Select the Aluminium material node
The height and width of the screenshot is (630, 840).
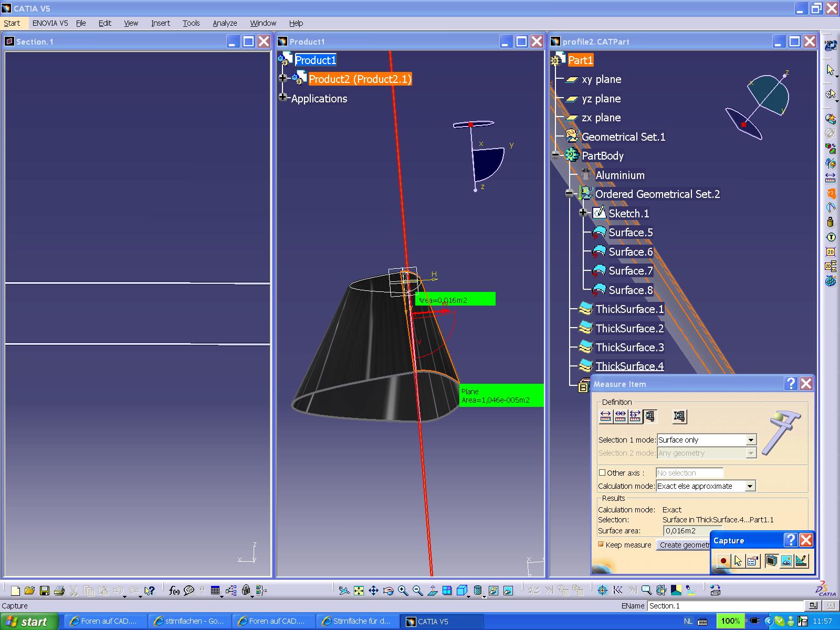point(619,175)
